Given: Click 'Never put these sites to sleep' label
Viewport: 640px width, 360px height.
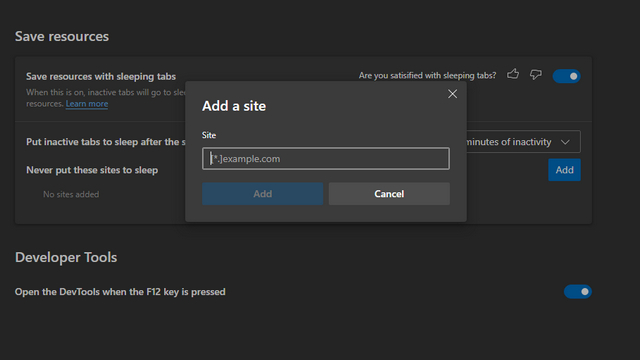Looking at the screenshot, I should coord(92,170).
